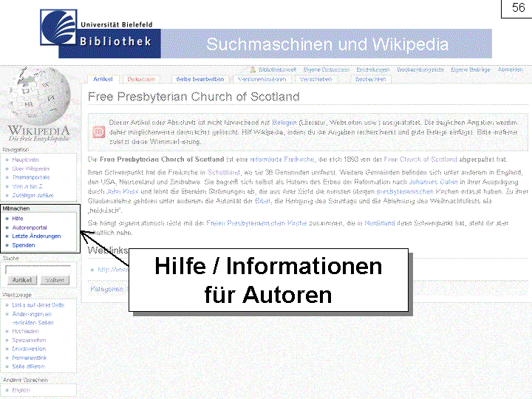
Task: Open the Einstellungen link
Action: tap(373, 70)
